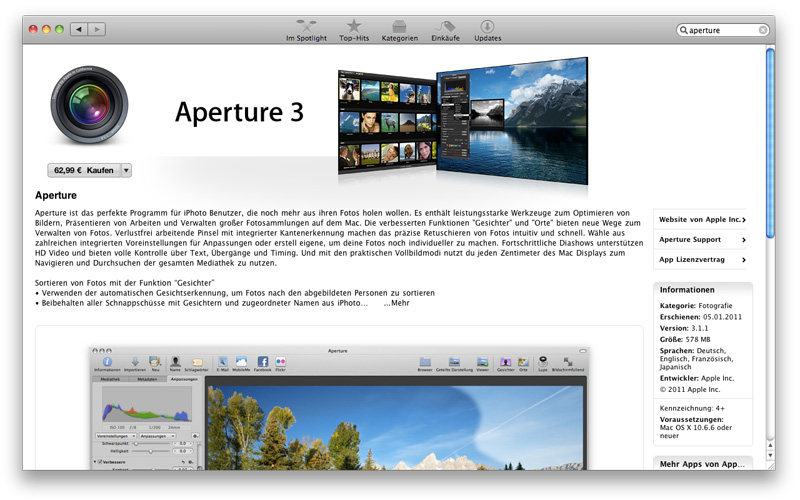The image size is (800, 500).
Task: Click the histogram in the preview screenshot
Action: point(147,404)
